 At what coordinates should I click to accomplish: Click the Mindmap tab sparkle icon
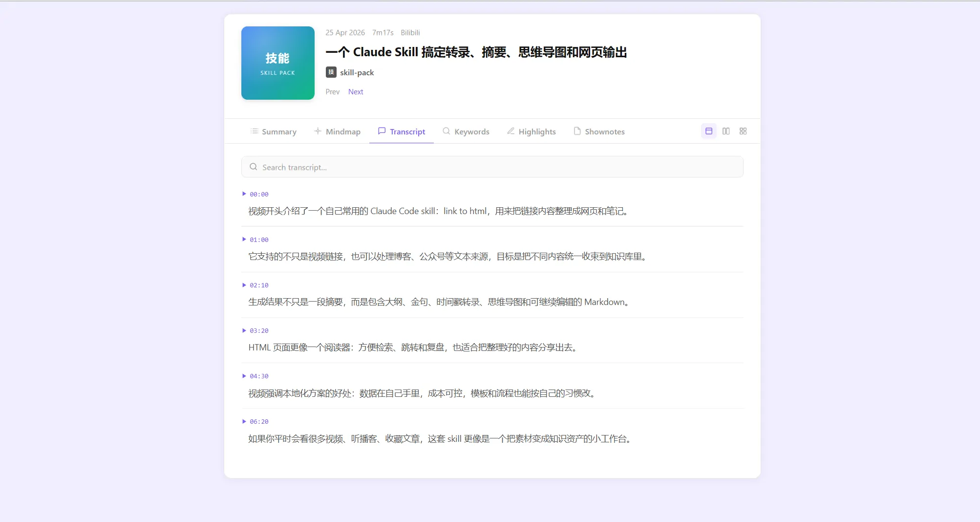pyautogui.click(x=318, y=131)
